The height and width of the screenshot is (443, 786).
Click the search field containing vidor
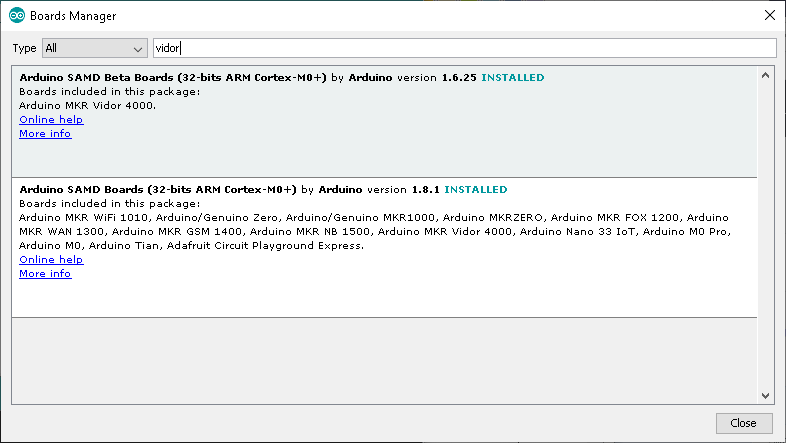click(x=465, y=48)
